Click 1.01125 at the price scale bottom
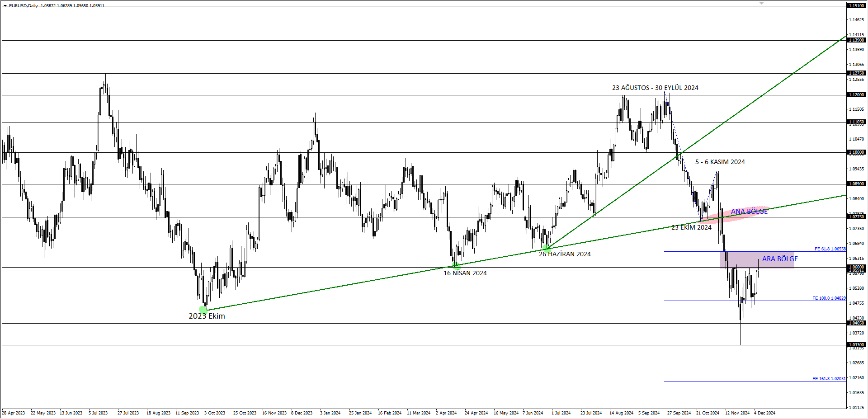Screen dimensions: 868x419 (x=857, y=408)
